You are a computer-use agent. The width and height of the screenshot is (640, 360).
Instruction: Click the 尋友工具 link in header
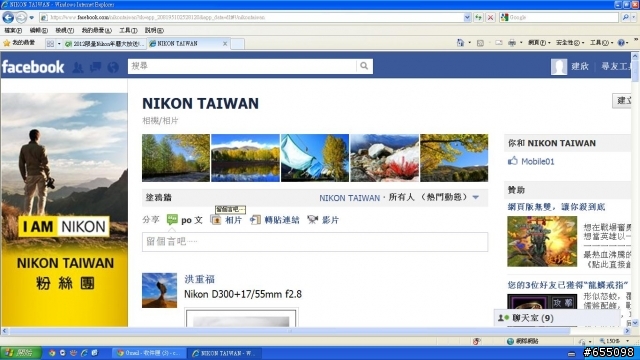click(x=616, y=67)
